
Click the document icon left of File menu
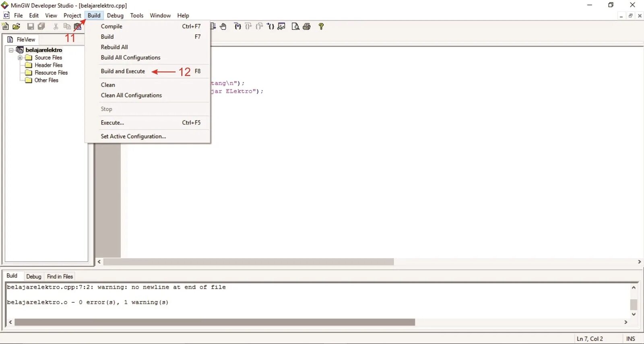tap(6, 15)
